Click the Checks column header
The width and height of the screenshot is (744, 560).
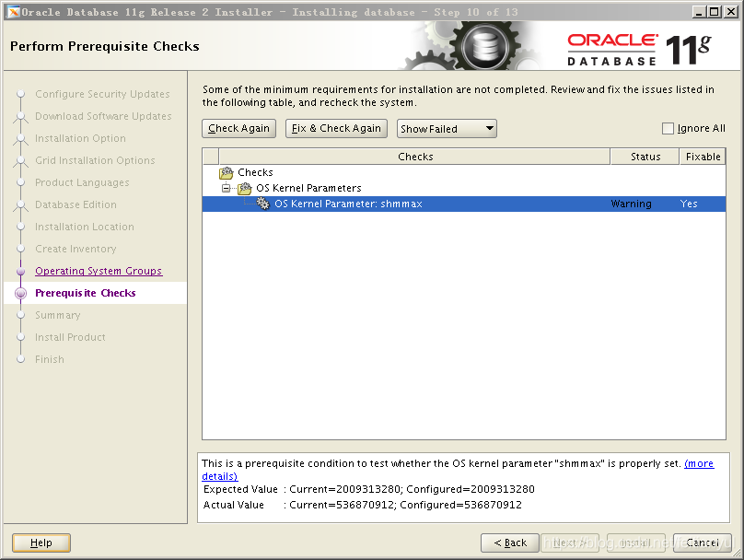pos(415,157)
